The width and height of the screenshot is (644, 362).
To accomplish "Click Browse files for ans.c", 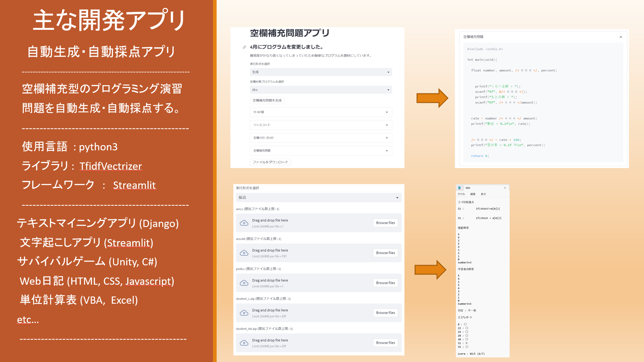I will click(385, 223).
